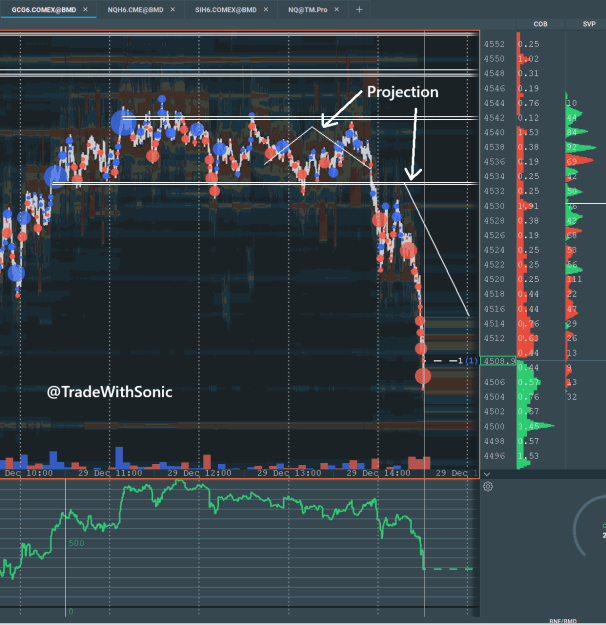Click the COB column header
This screenshot has width=606, height=625.
[x=540, y=24]
